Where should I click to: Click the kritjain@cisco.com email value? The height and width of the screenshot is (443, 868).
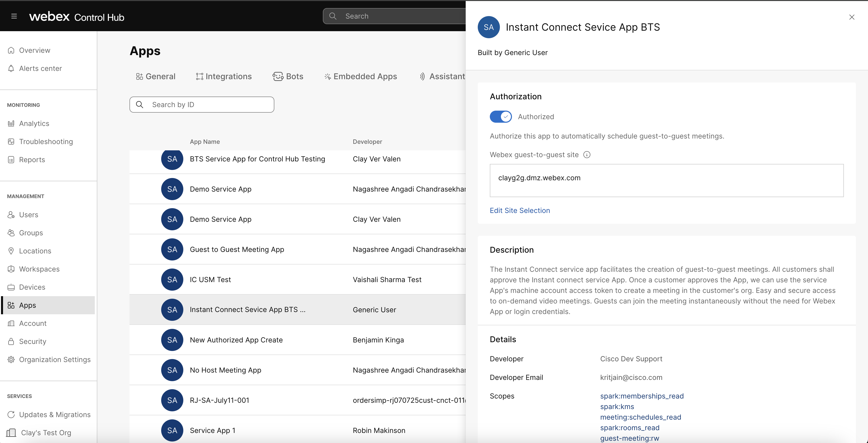631,378
